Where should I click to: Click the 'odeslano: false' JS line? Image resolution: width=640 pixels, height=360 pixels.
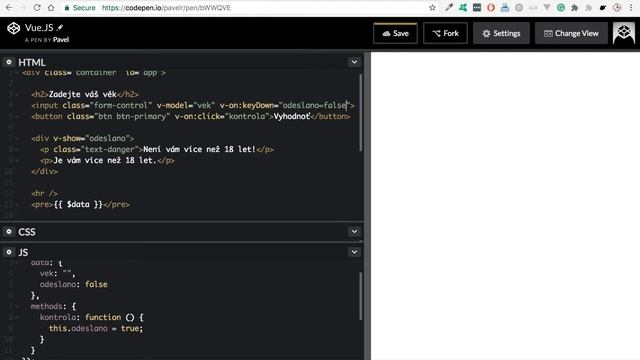(73, 284)
